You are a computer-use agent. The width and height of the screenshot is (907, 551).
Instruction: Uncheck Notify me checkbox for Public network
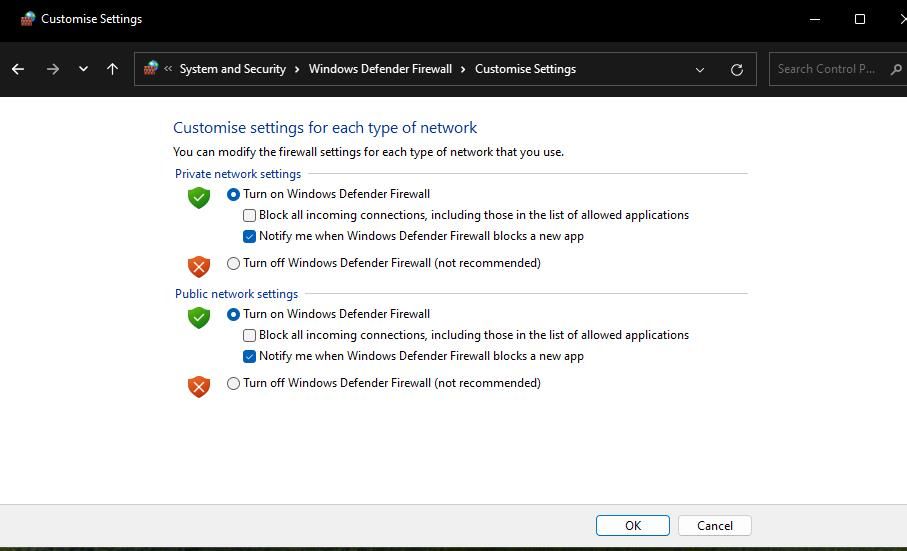pos(250,357)
